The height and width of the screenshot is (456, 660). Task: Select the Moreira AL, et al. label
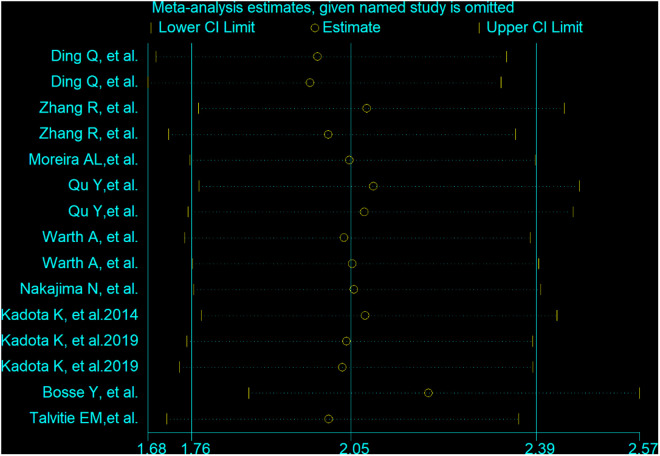click(83, 160)
